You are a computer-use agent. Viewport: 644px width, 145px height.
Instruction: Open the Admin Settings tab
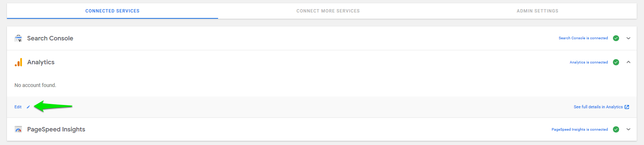pyautogui.click(x=538, y=11)
